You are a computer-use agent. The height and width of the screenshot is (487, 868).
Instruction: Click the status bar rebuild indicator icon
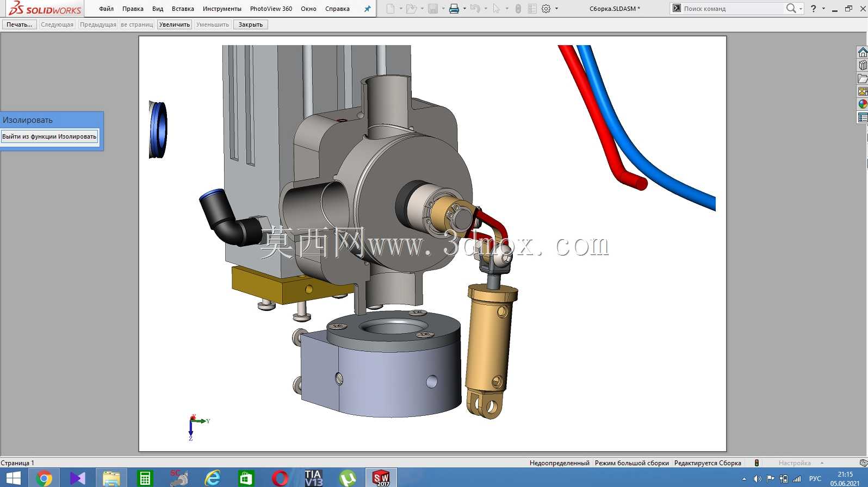[x=757, y=463]
